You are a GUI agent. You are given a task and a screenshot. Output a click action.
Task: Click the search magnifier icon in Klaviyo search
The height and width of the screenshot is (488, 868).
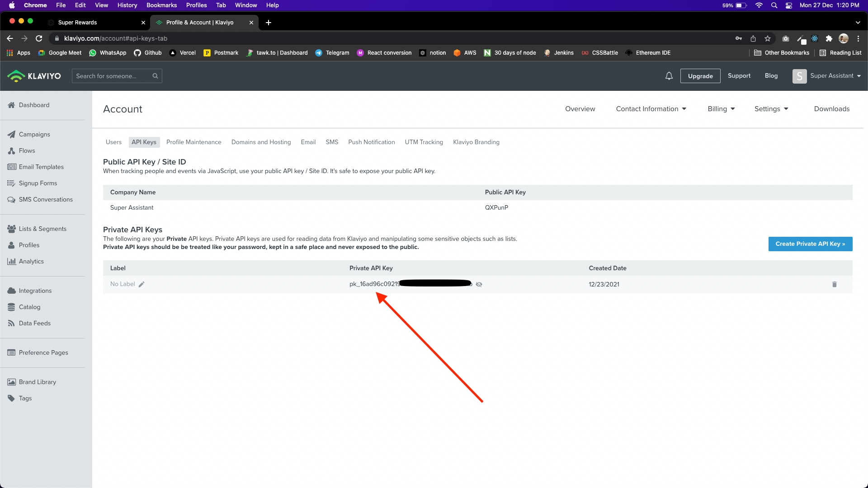(x=155, y=76)
